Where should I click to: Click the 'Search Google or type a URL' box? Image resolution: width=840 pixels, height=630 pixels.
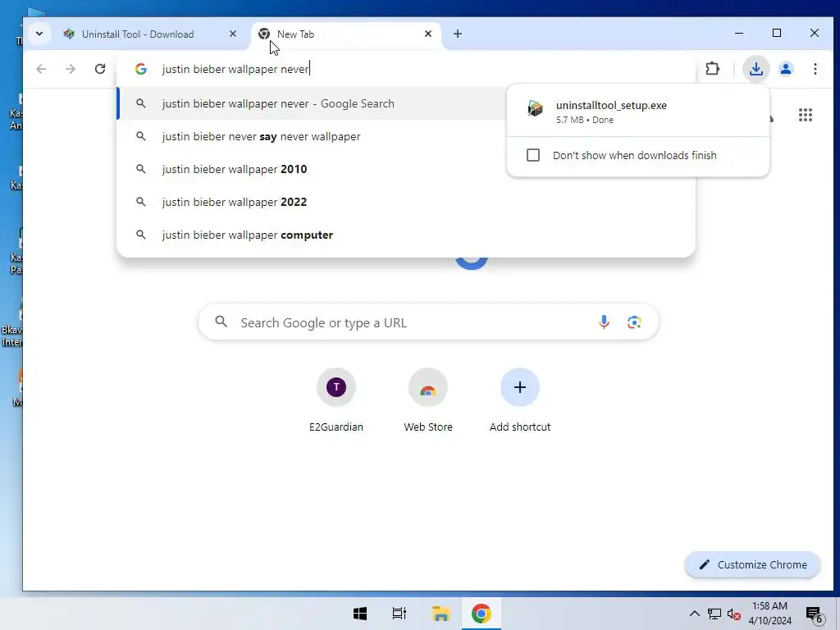click(428, 322)
